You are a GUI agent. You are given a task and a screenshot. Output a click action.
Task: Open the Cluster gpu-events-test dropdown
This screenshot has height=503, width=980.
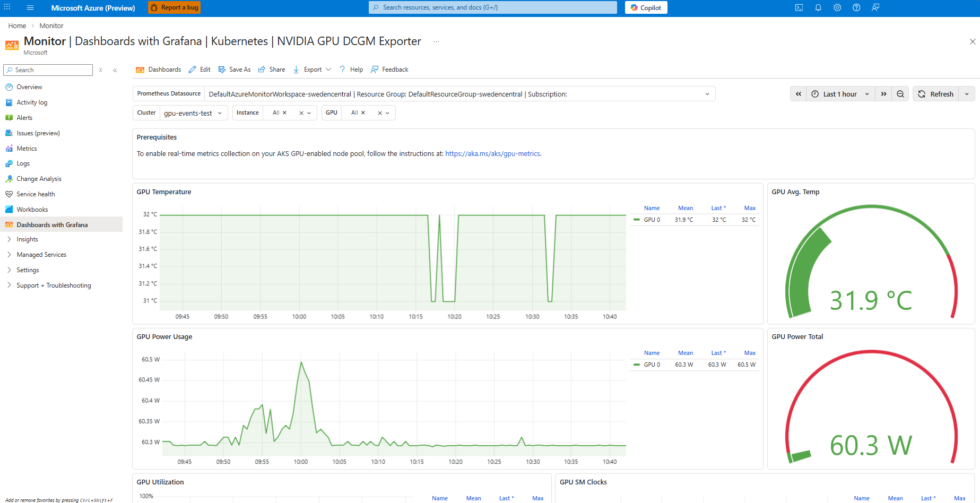[x=193, y=113]
